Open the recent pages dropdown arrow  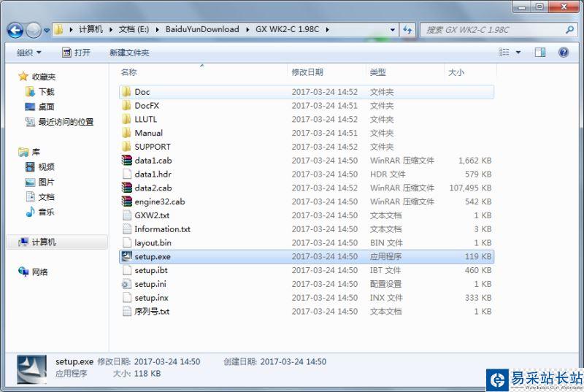(x=47, y=30)
